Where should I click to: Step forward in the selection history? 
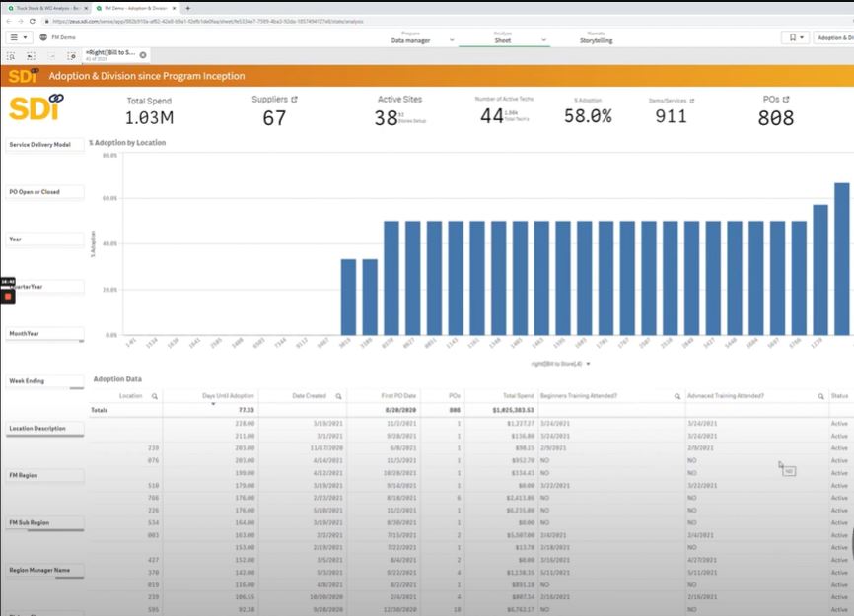50,55
